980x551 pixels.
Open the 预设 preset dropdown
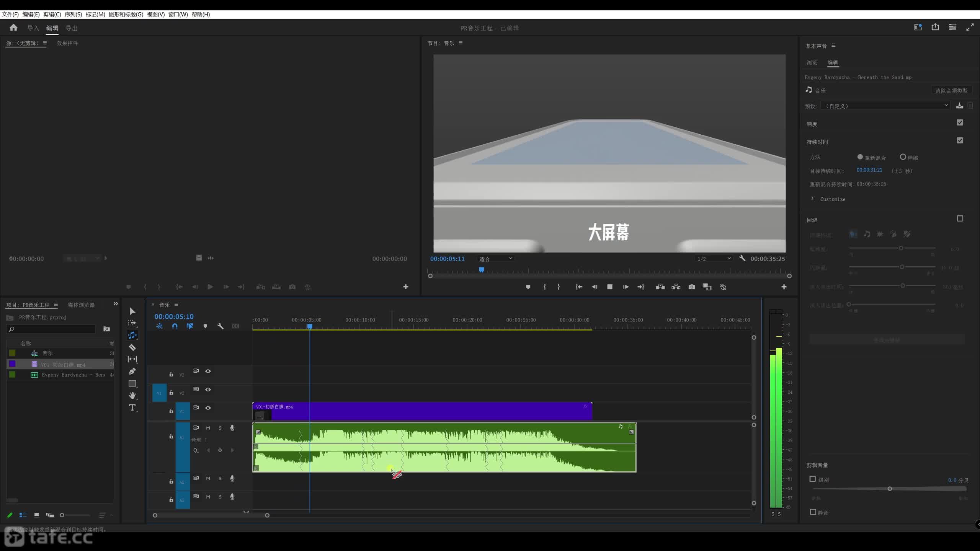click(x=885, y=106)
